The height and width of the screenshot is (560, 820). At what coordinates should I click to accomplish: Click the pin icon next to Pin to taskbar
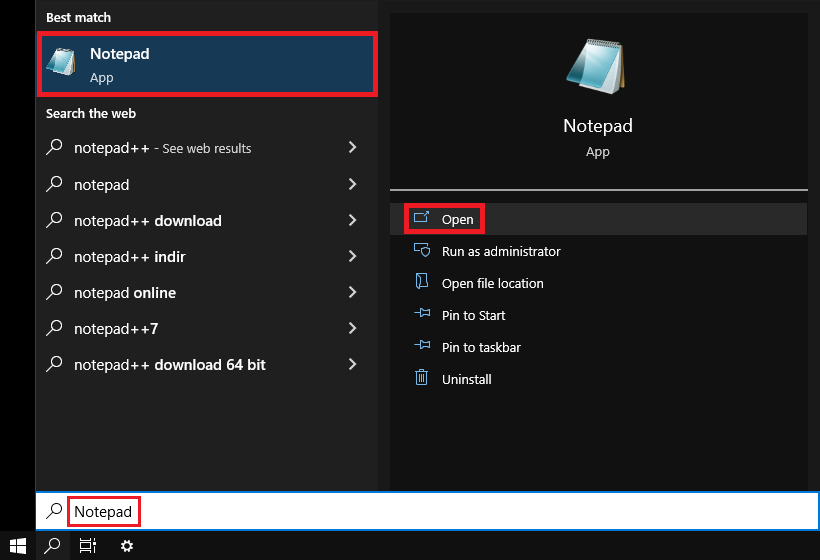click(x=422, y=345)
